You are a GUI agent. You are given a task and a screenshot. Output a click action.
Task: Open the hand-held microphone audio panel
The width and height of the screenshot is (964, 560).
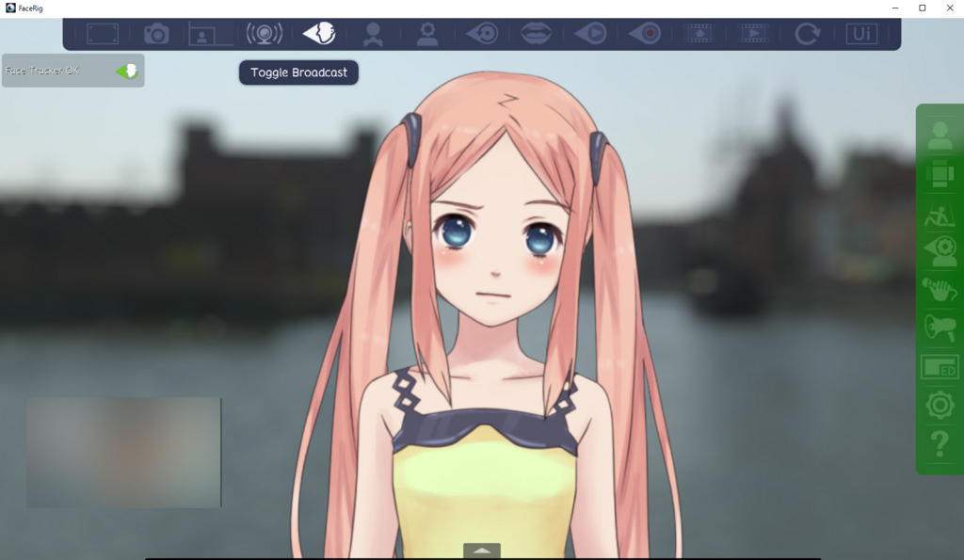click(x=940, y=289)
